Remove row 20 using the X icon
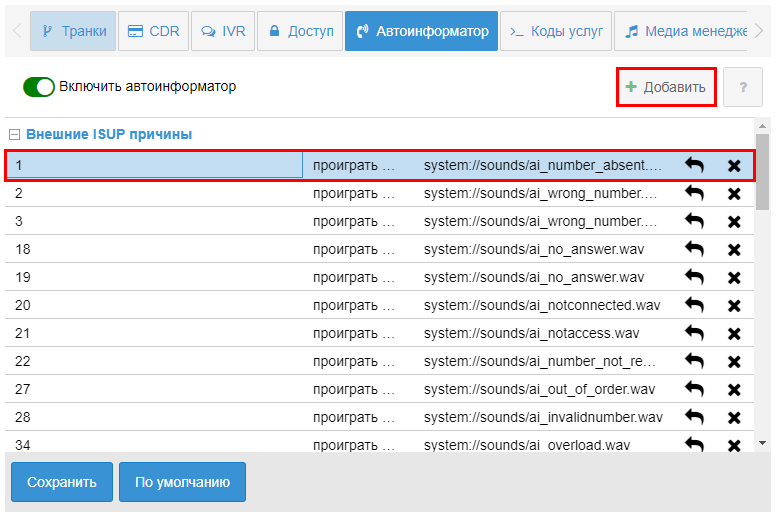The image size is (776, 517). click(734, 305)
